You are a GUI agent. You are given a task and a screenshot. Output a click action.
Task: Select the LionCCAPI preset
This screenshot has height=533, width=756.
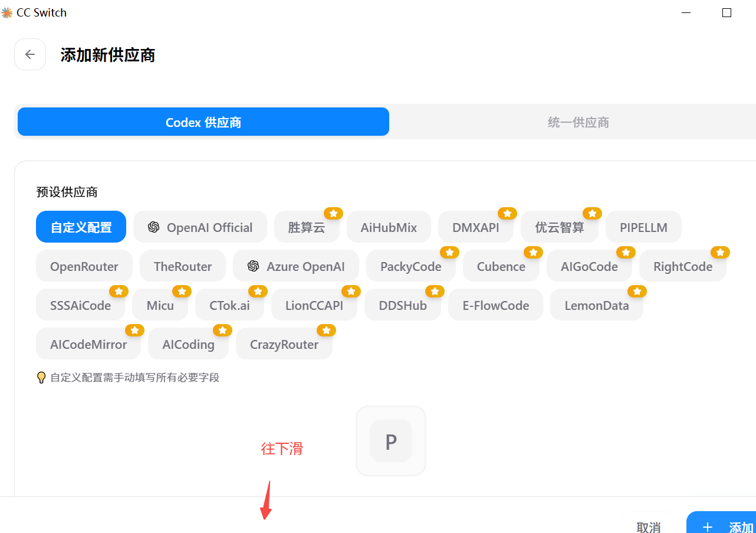(x=314, y=305)
